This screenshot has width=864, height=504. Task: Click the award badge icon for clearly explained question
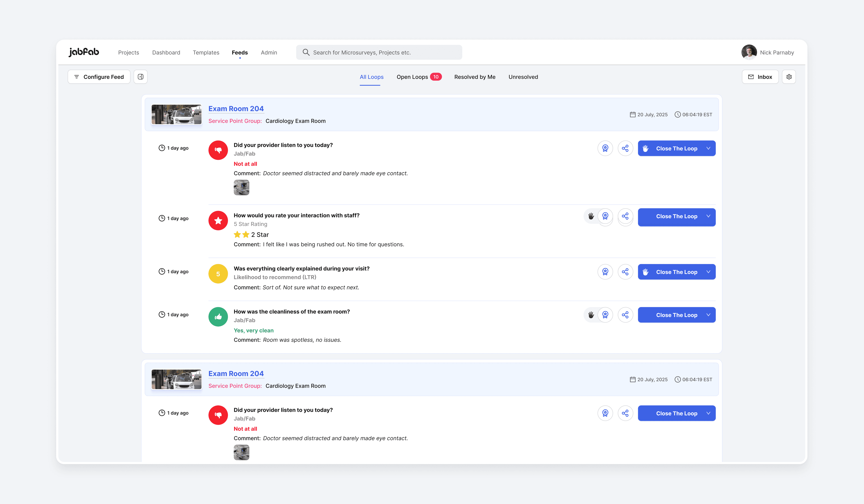tap(605, 272)
